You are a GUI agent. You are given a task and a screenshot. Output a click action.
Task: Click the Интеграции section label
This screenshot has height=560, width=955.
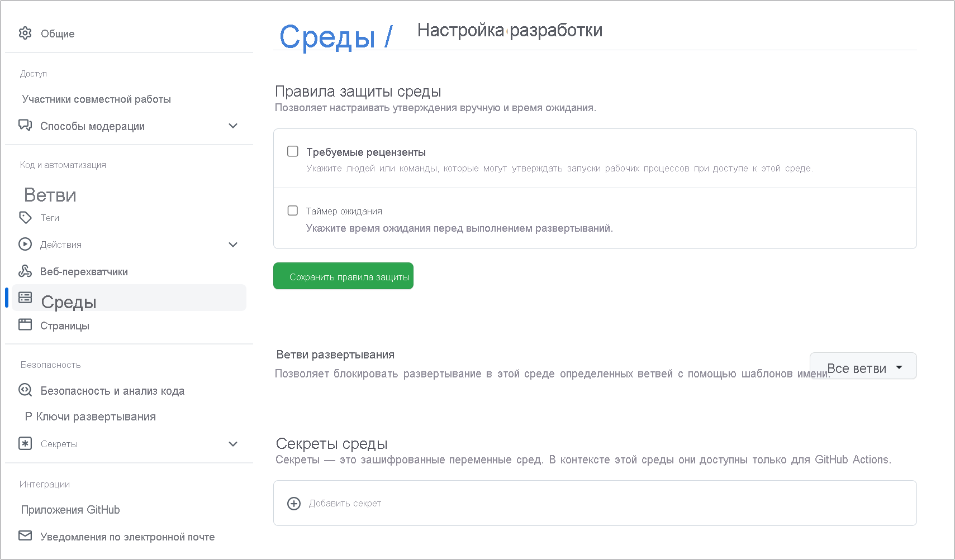click(x=45, y=484)
